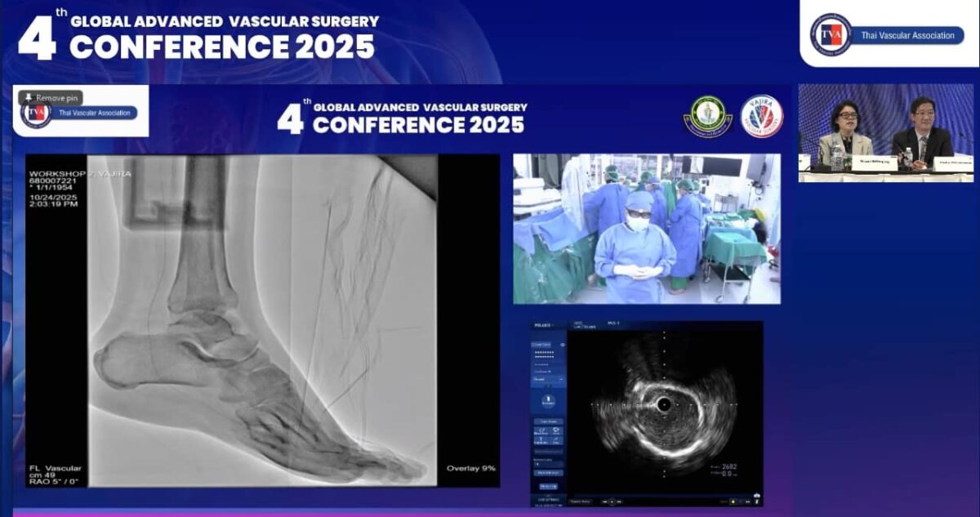The image size is (980, 517).
Task: Click the Remove pin button
Action: 51,96
